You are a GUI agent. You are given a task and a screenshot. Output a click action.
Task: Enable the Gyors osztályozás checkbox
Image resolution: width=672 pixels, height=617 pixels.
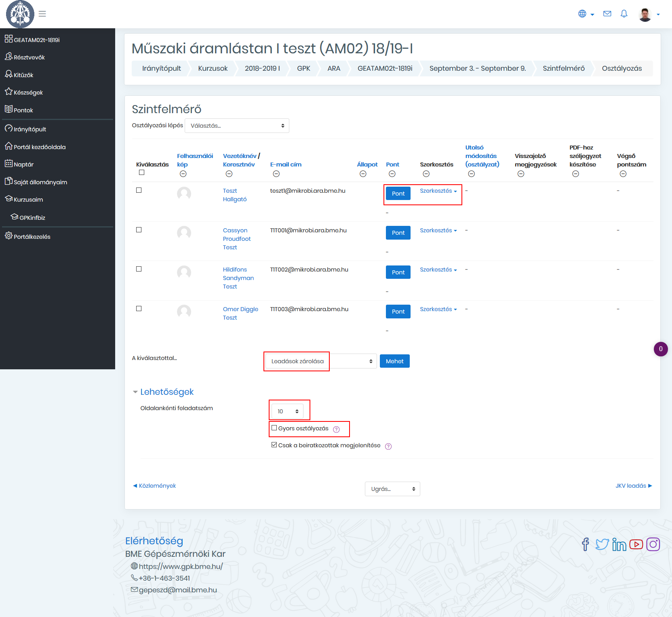[x=274, y=428]
